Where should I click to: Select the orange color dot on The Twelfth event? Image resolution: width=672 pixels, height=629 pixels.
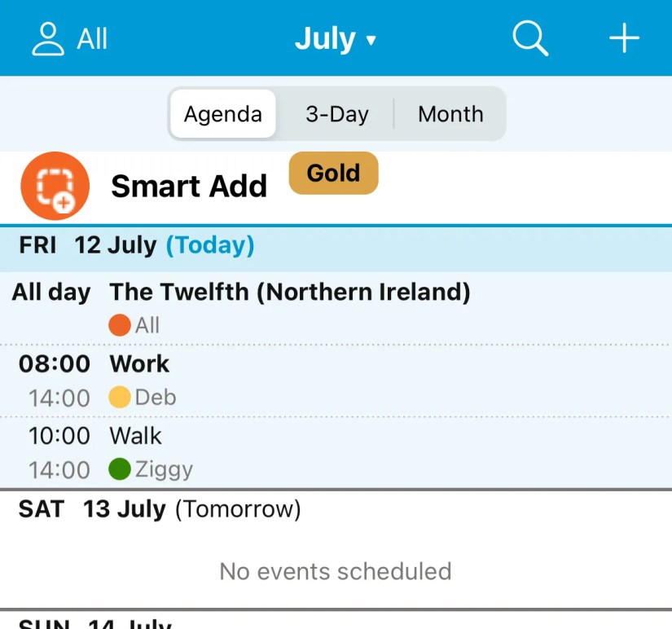pos(119,324)
